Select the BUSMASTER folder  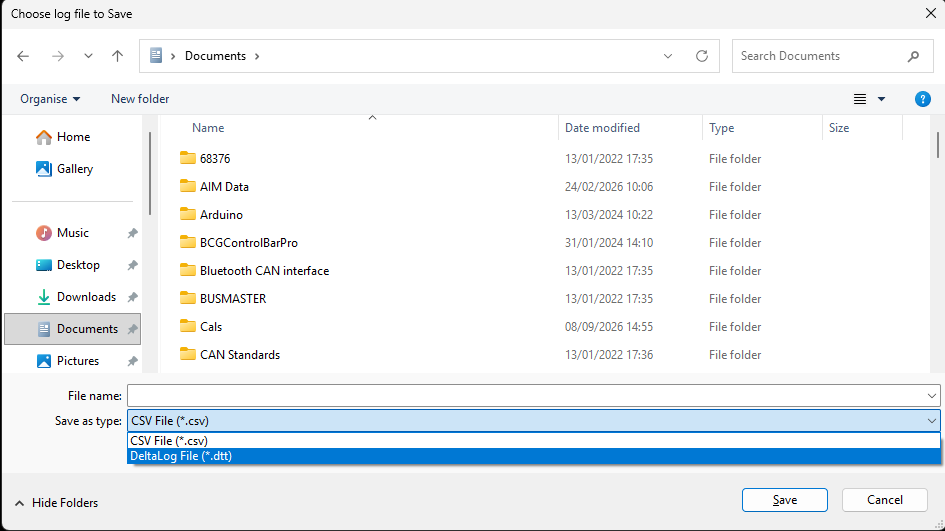click(x=233, y=299)
